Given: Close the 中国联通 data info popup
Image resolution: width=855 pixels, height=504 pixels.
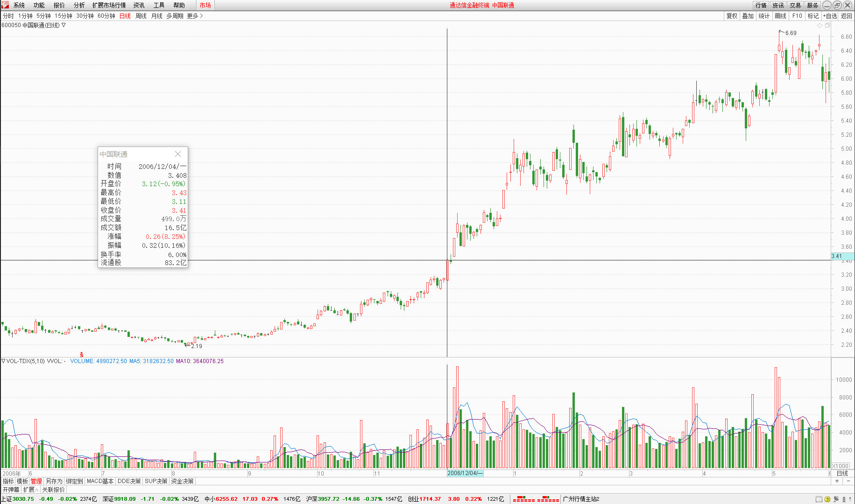Looking at the screenshot, I should tap(178, 154).
